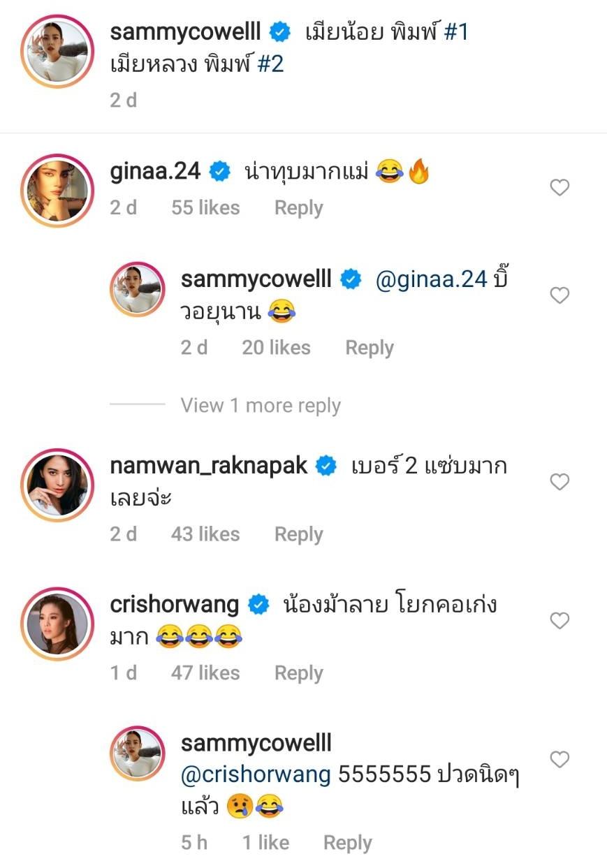Reply to ginaa.24's comment
This screenshot has height=868, width=607.
[x=298, y=208]
